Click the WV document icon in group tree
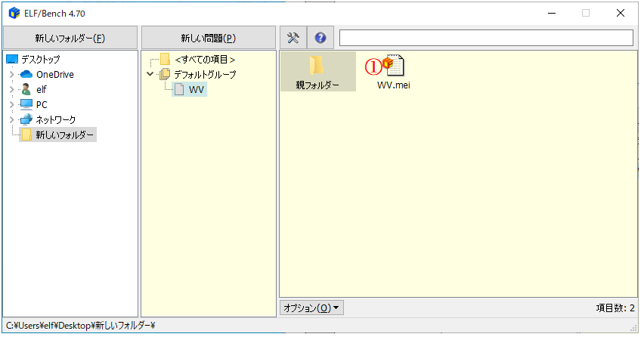The width and height of the screenshot is (644, 337). pos(179,89)
